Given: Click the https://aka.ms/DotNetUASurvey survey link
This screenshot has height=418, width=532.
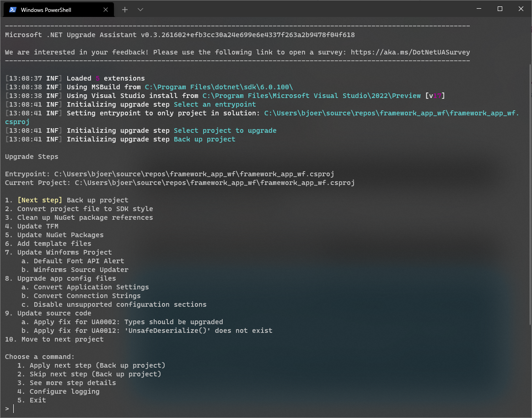Looking at the screenshot, I should (410, 52).
